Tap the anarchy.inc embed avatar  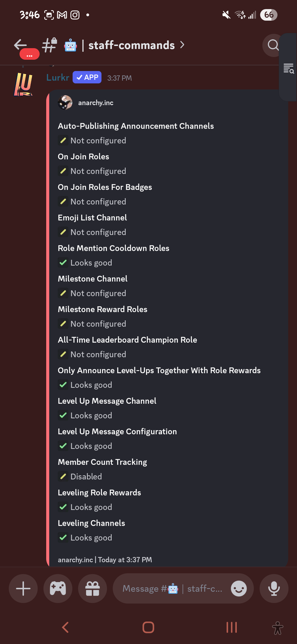tap(65, 103)
